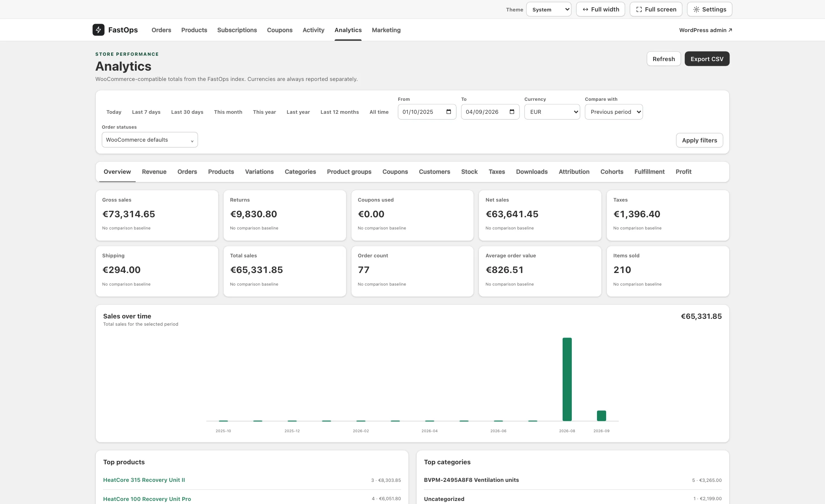Switch to the Orders report tab
Viewport: 825px width, 504px height.
point(187,172)
